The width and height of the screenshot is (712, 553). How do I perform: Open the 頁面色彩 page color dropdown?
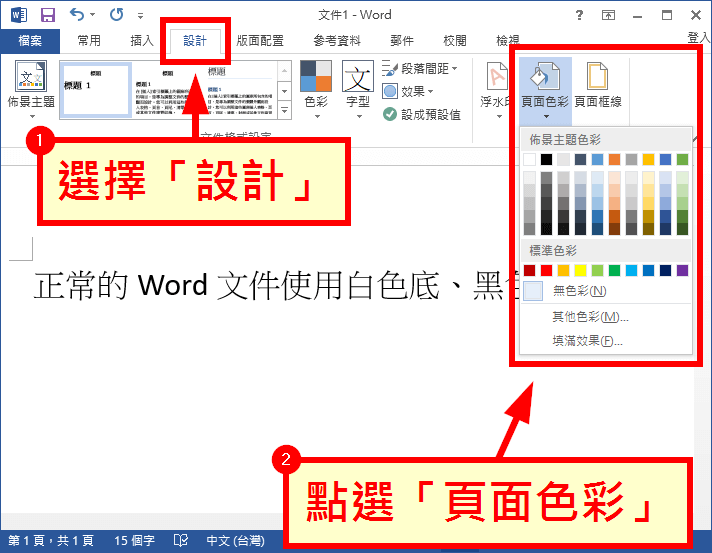point(545,88)
